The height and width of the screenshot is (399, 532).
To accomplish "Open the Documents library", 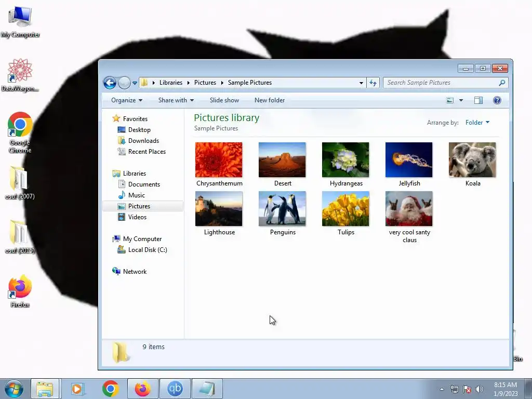I will [144, 184].
